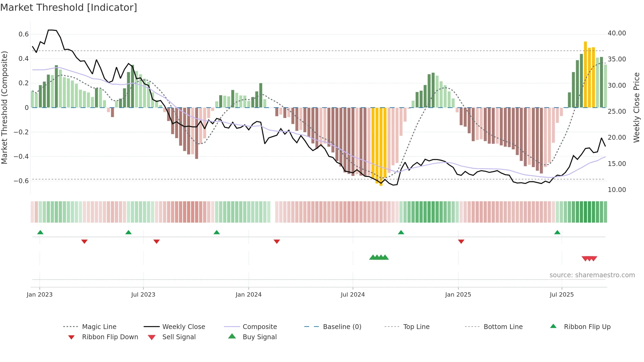Toggle the Top Line legend entry
Screen dimensions: 644x362
407,327
